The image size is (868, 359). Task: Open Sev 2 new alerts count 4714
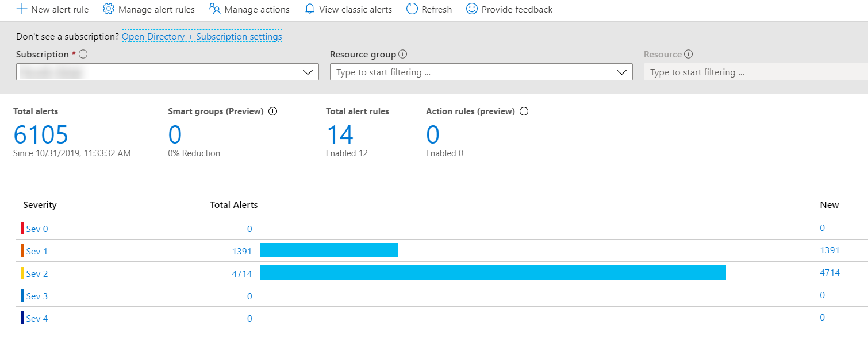pyautogui.click(x=829, y=273)
